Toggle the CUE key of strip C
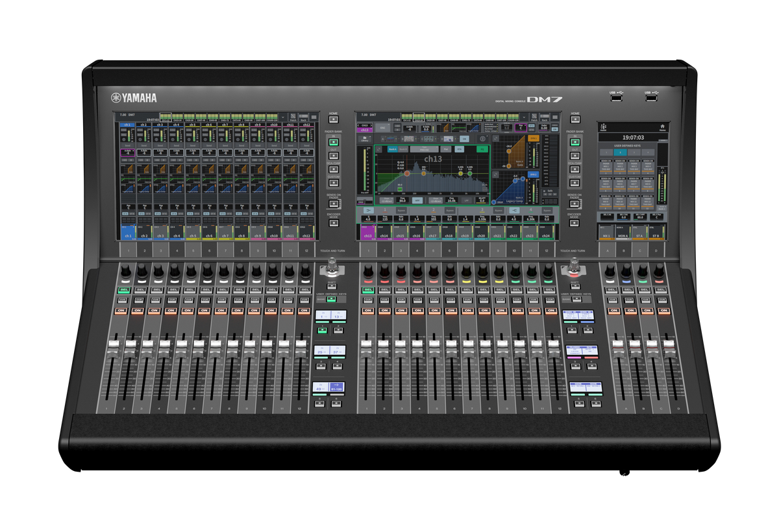The width and height of the screenshot is (779, 532). [646, 300]
